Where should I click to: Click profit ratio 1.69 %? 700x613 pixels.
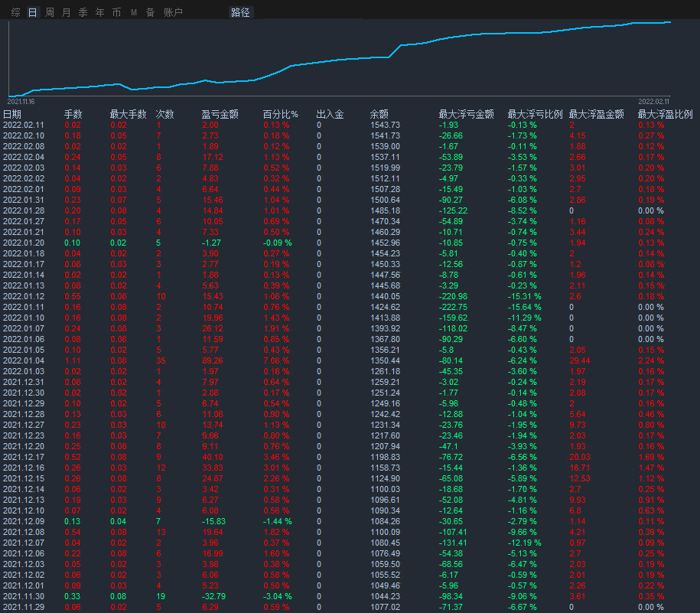pyautogui.click(x=651, y=457)
